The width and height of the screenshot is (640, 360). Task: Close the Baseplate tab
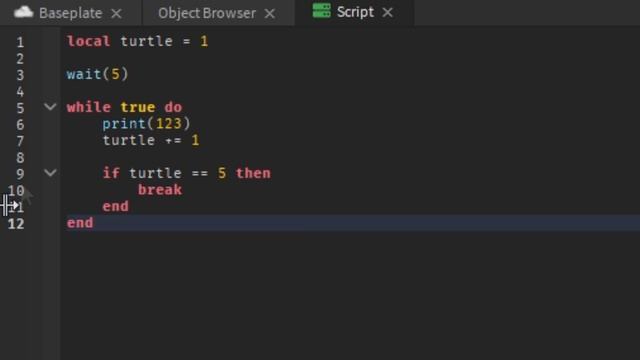click(116, 13)
